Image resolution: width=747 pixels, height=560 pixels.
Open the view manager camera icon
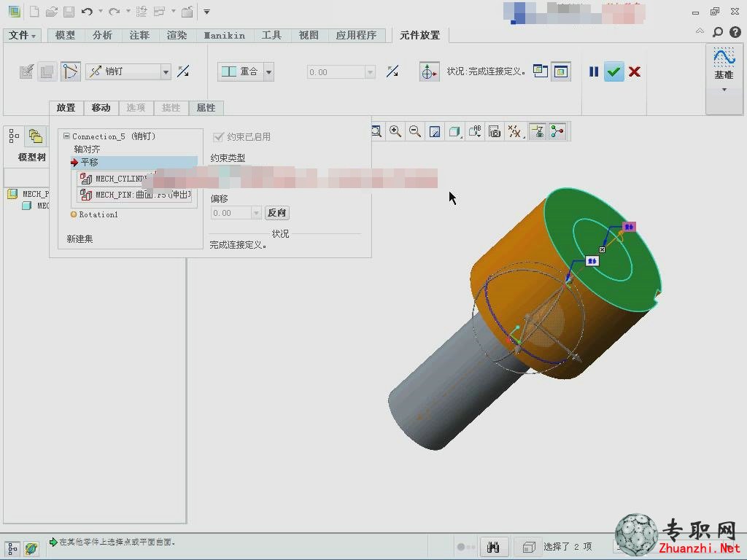(495, 131)
